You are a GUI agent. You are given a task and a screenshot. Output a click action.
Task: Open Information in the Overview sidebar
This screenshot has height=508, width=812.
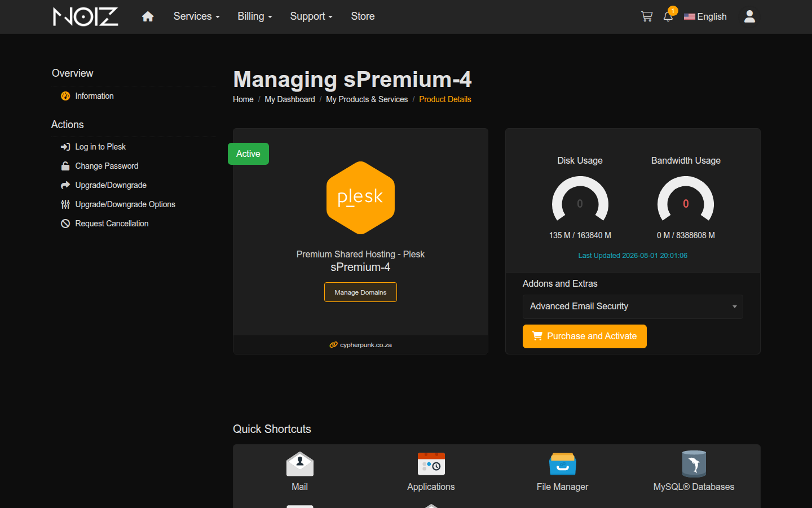[95, 96]
